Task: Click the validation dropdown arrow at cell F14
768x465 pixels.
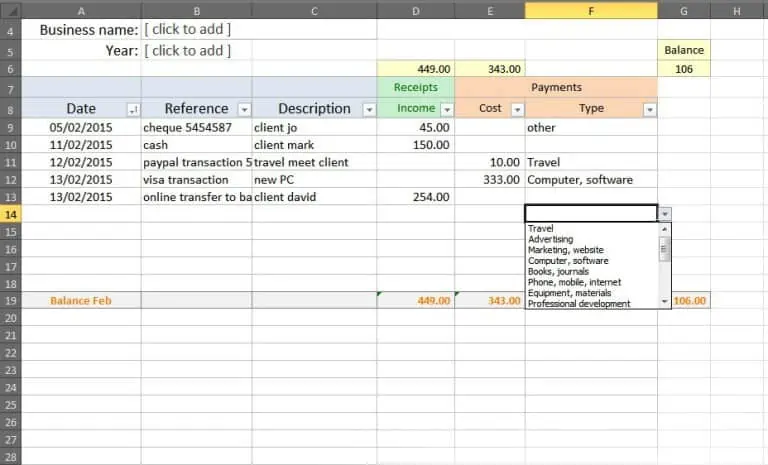Action: [x=665, y=214]
